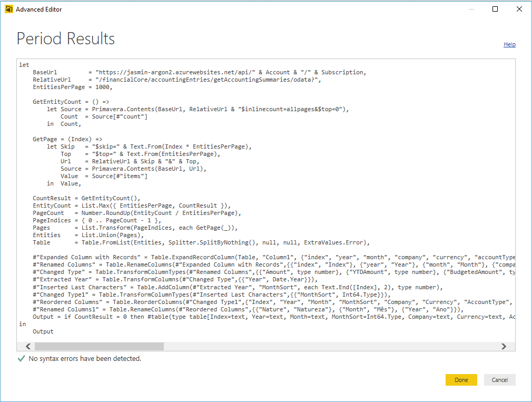Click the #"Expanded Column with Records" line
Viewport: 532px width, 402px height.
coord(274,258)
